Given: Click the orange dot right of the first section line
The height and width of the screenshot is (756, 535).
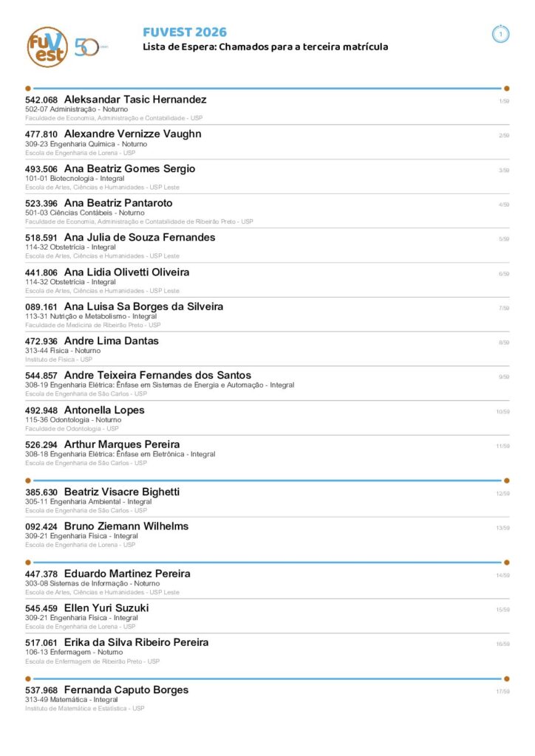Looking at the screenshot, I should [506, 89].
